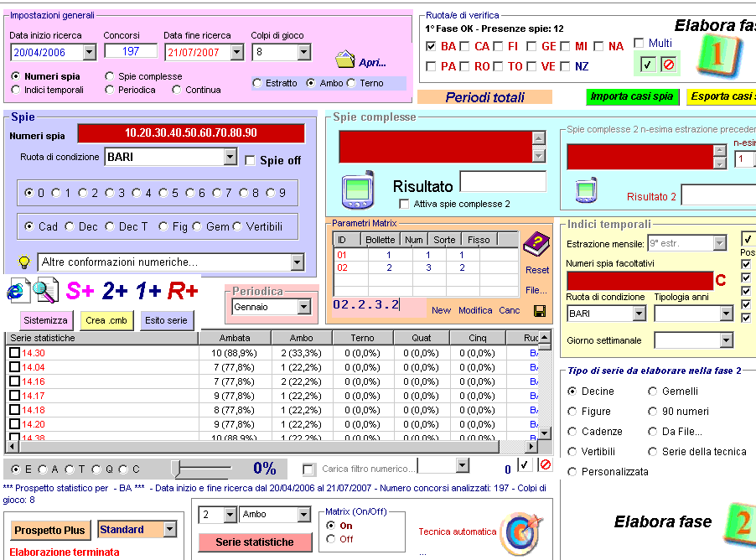This screenshot has height=560, width=756.
Task: Click the Terno column header
Action: 362,338
